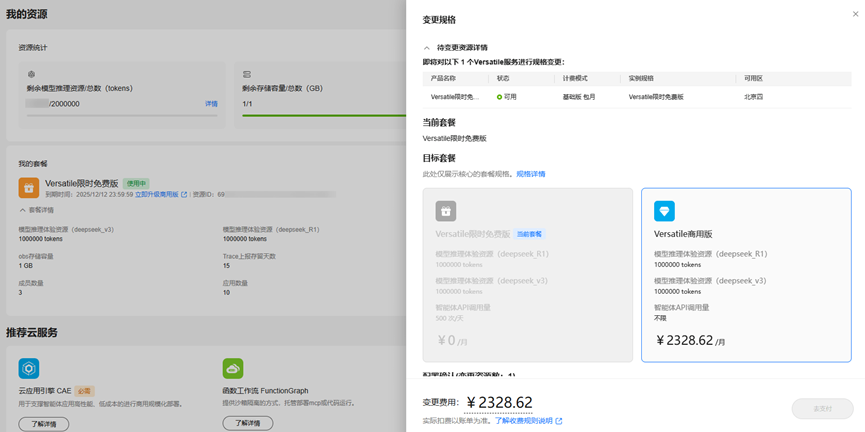
Task: Click 了解详情 button under 函数工作流 FunctionGraph
Action: point(248,424)
